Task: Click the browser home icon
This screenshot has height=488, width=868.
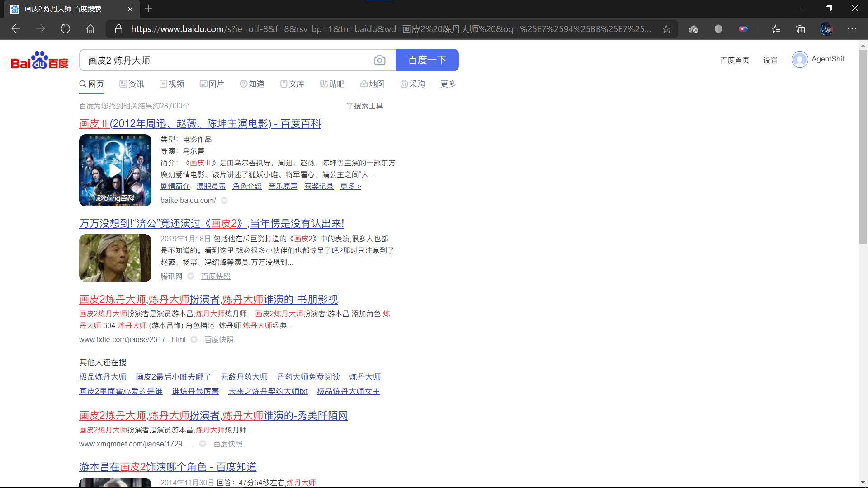Action: click(x=90, y=29)
